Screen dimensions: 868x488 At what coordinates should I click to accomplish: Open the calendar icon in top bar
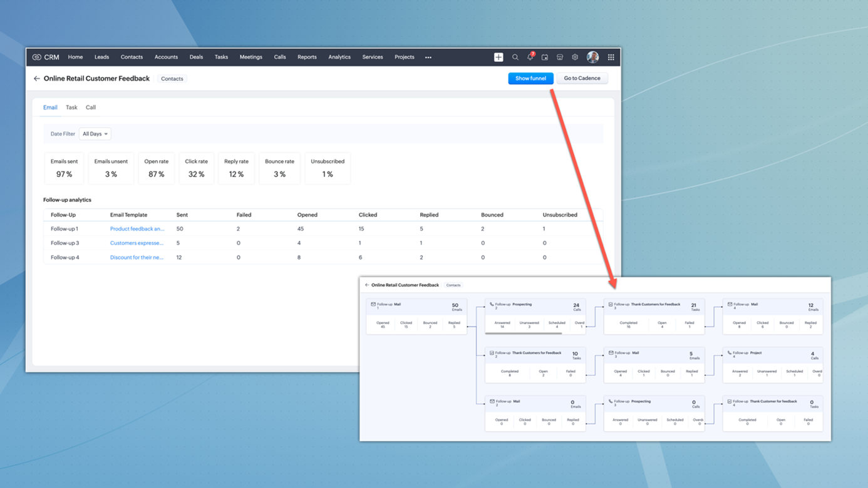(545, 57)
